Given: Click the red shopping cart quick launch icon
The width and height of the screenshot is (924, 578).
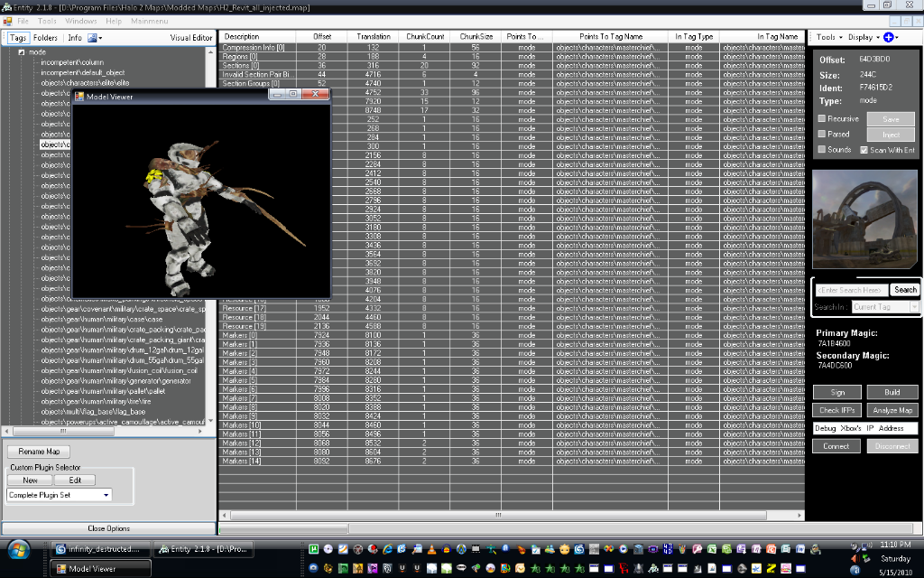Looking at the screenshot, I should click(624, 568).
